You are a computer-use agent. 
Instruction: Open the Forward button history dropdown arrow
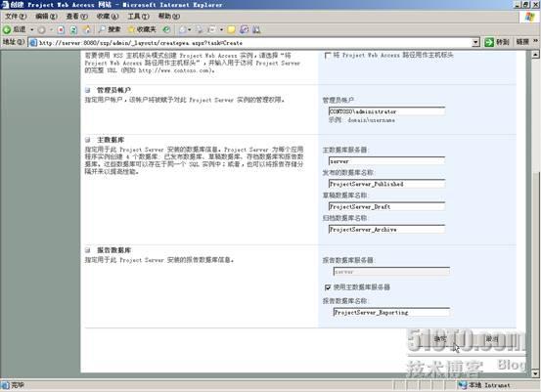tap(51, 29)
